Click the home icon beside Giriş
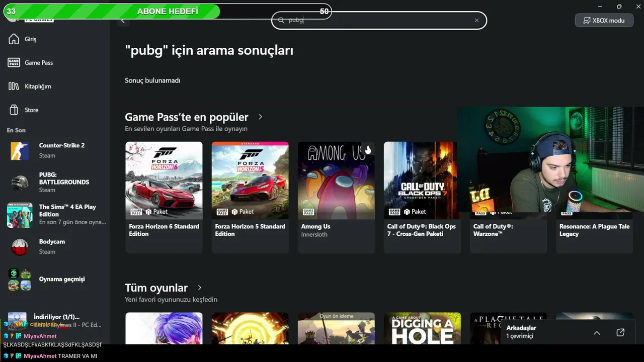Image resolution: width=644 pixels, height=362 pixels. [x=14, y=39]
